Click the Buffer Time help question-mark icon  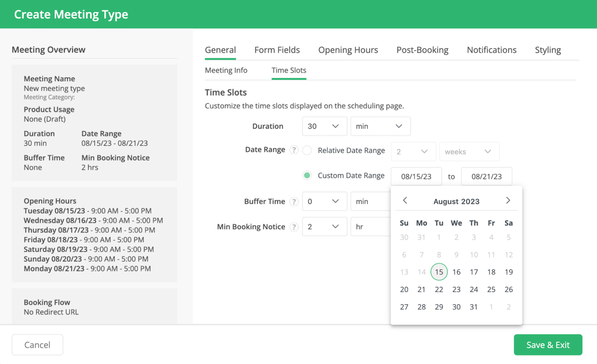294,201
